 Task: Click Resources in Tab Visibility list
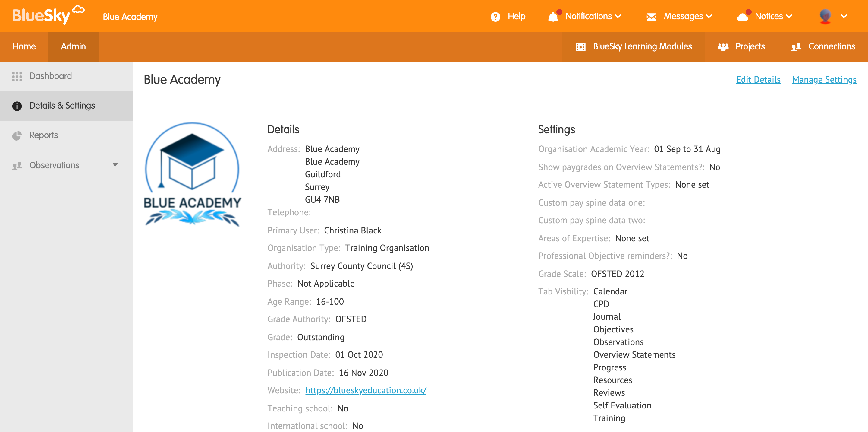tap(613, 380)
